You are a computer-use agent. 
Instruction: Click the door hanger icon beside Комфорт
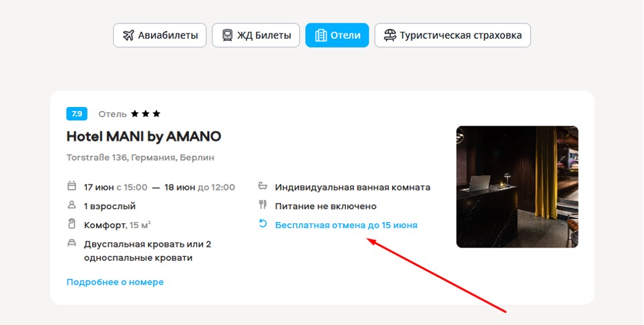point(72,224)
